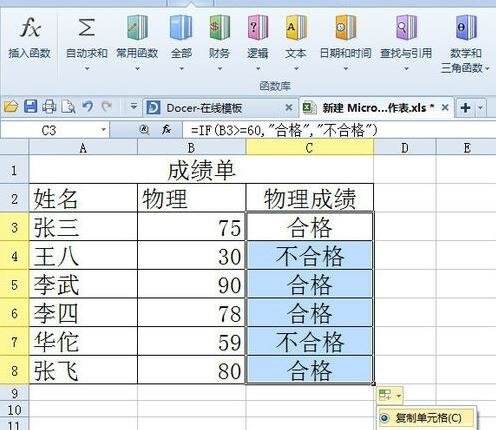Click the cell containing 王八

click(x=83, y=256)
